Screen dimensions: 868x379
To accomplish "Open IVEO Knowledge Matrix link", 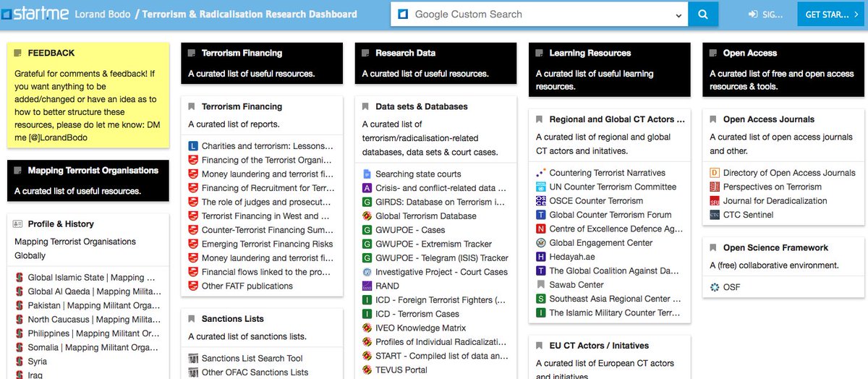I will click(x=421, y=328).
